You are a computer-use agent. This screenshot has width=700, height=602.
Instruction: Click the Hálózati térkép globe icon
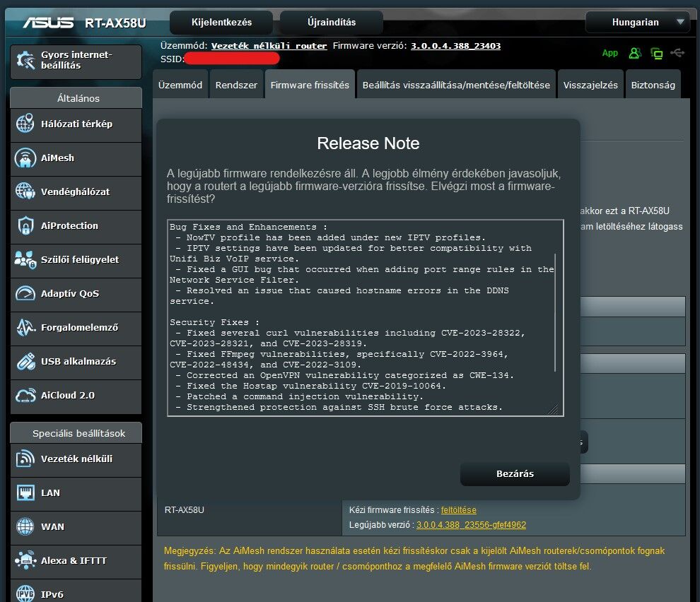[x=25, y=124]
